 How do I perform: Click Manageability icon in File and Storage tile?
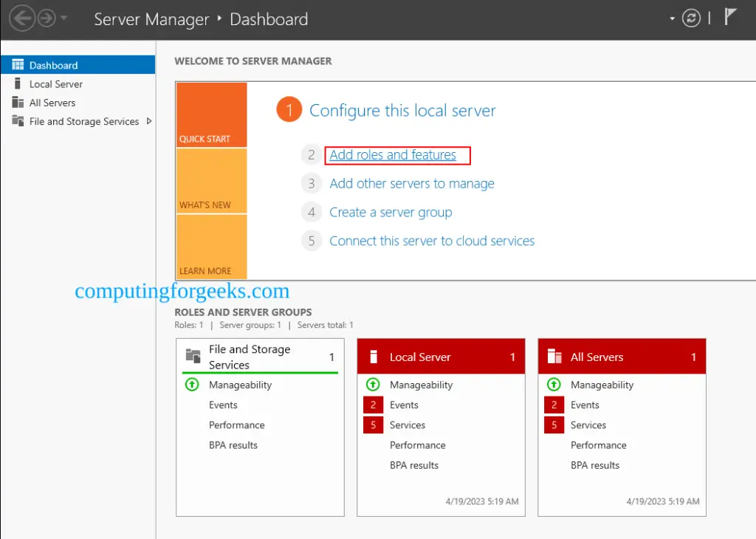coord(192,385)
